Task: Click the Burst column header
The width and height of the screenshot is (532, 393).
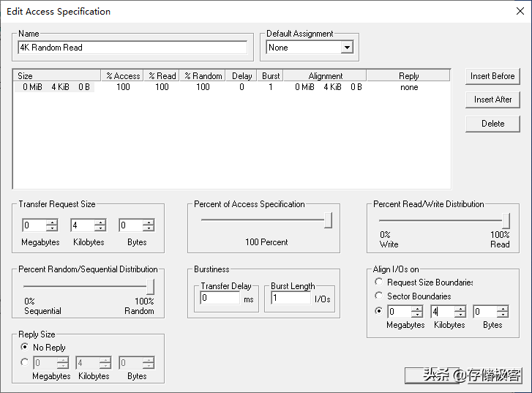Action: pyautogui.click(x=271, y=76)
